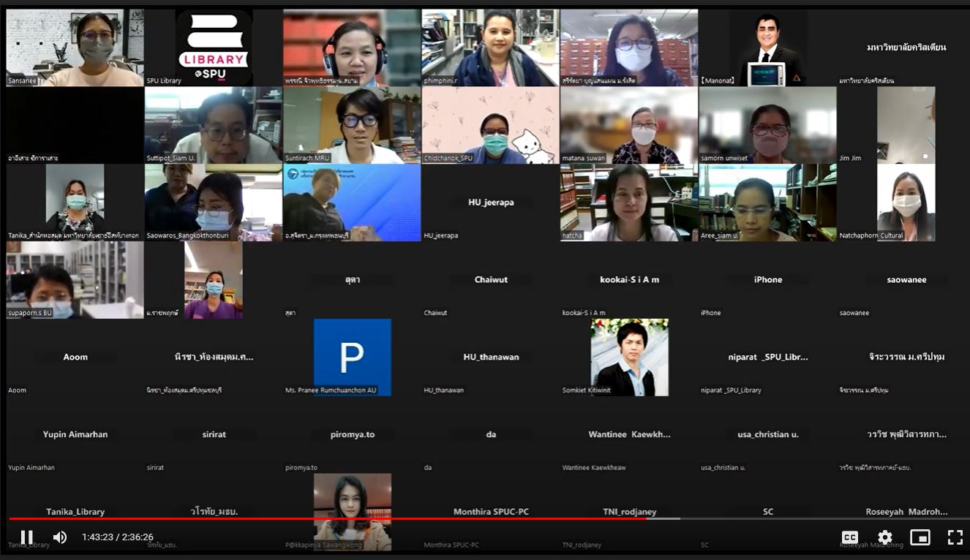This screenshot has width=970, height=560.
Task: Click the Natchaphorn Cultural video tile
Action: (906, 203)
